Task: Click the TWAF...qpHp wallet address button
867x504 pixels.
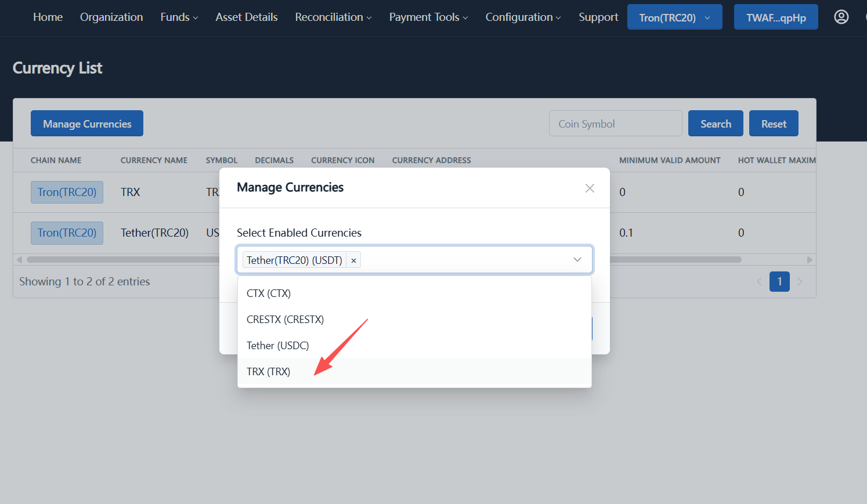Action: point(776,17)
